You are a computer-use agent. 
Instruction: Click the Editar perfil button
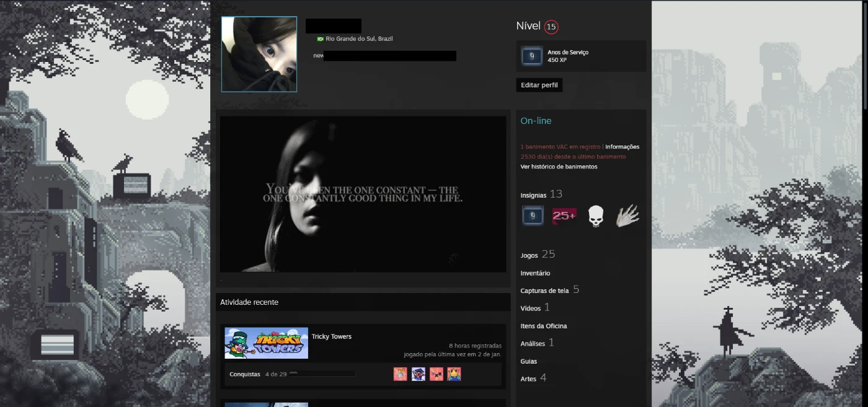pos(539,85)
